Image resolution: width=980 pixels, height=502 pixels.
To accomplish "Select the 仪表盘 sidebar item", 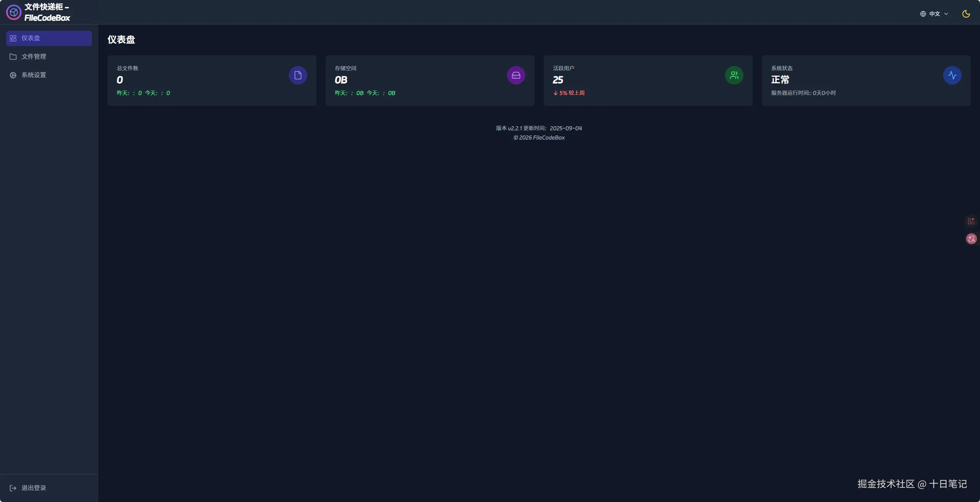I will pyautogui.click(x=49, y=38).
